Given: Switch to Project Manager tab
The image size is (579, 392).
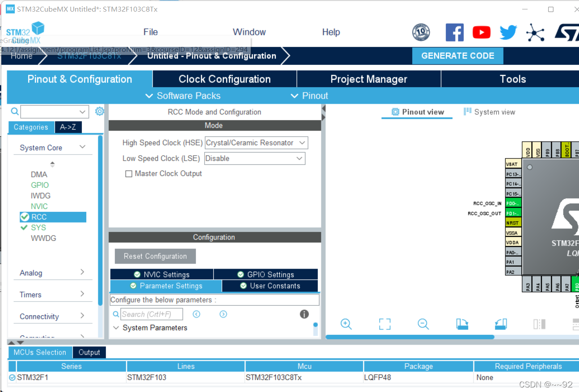Looking at the screenshot, I should [x=369, y=79].
